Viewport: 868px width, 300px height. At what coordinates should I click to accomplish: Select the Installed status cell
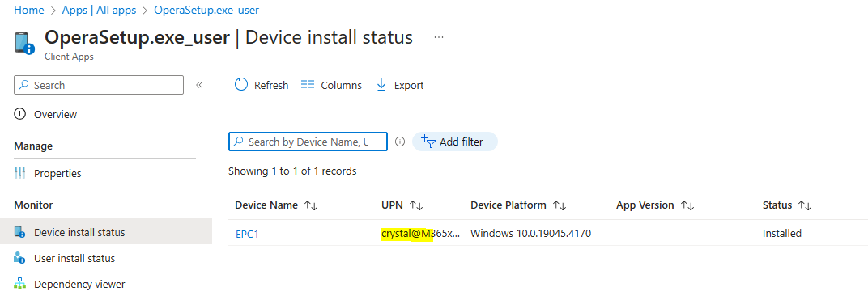(x=781, y=233)
